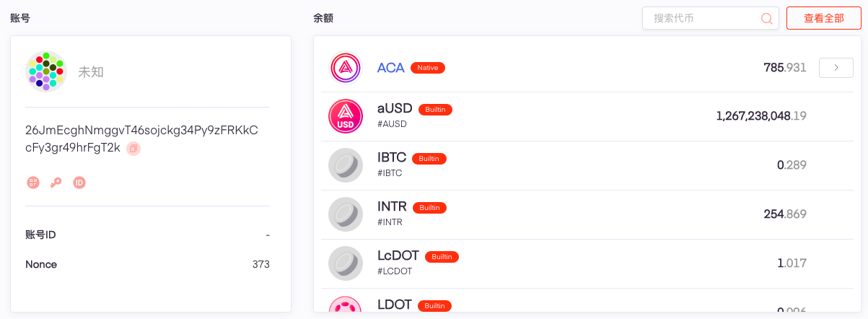Open the ACA token link
Screen dimensions: 868x319
[x=391, y=68]
